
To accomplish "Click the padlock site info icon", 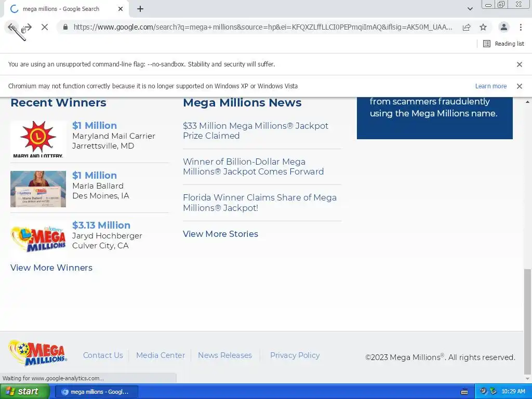I will point(65,27).
